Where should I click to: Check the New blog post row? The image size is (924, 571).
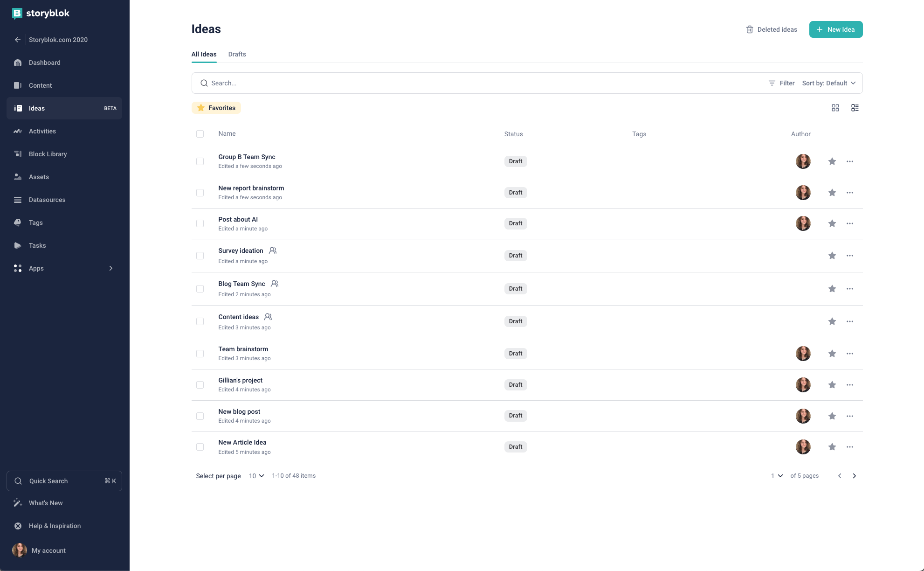coord(200,416)
